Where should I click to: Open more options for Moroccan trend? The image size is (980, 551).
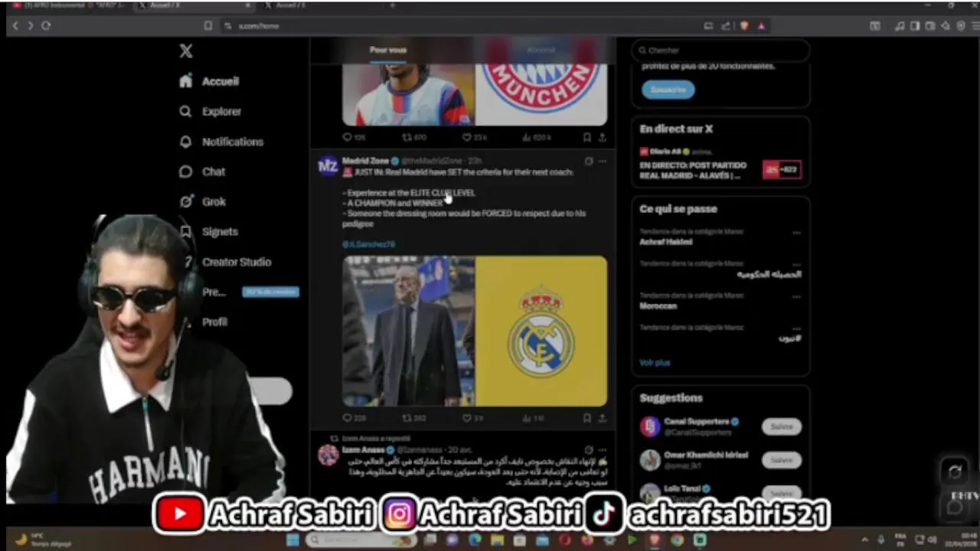[x=796, y=296]
